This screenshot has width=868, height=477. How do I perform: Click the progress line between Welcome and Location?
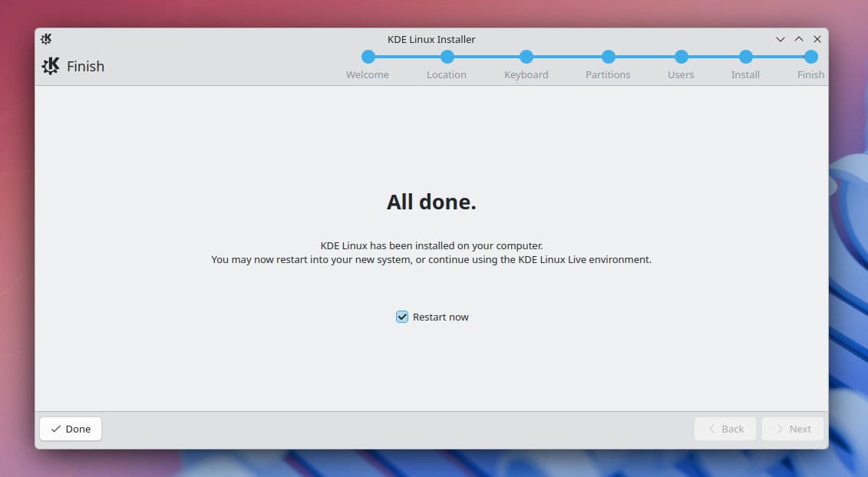coord(408,57)
